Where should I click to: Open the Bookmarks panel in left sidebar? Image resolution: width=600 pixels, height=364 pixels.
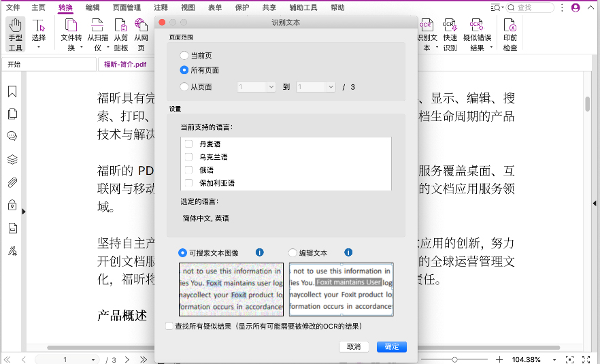point(12,92)
